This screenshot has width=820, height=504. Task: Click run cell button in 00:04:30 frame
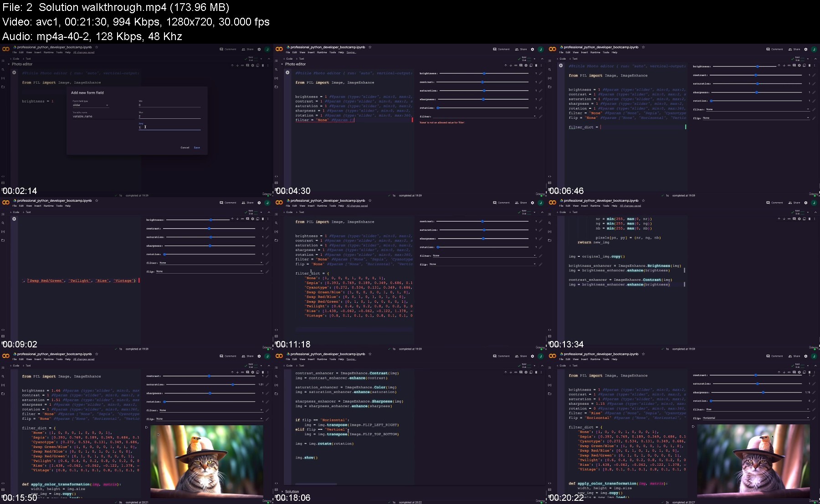click(x=287, y=72)
